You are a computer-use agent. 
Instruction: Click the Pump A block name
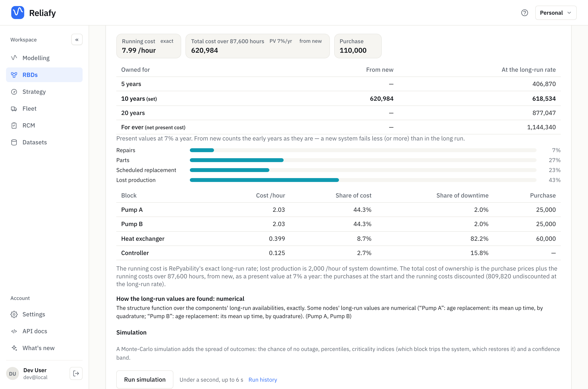click(132, 210)
